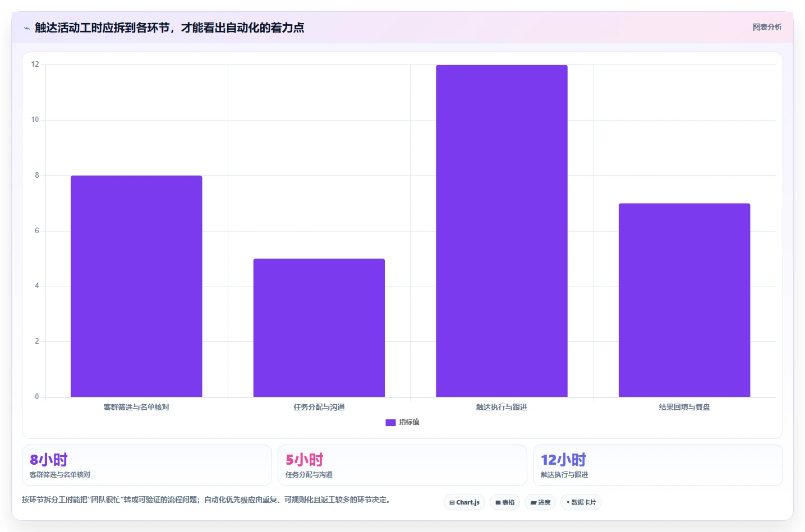
Task: Click the 客群筛选与名单核对 axis label
Action: [136, 407]
